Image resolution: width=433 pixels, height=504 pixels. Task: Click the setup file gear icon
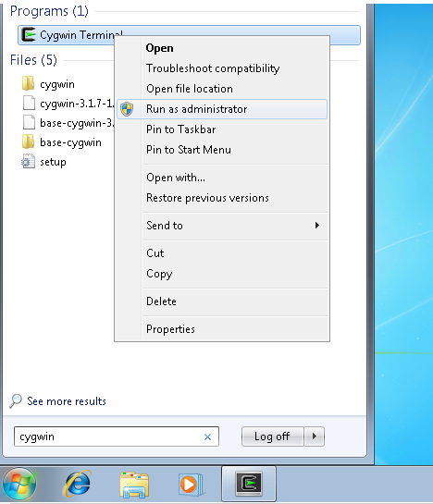pos(28,161)
